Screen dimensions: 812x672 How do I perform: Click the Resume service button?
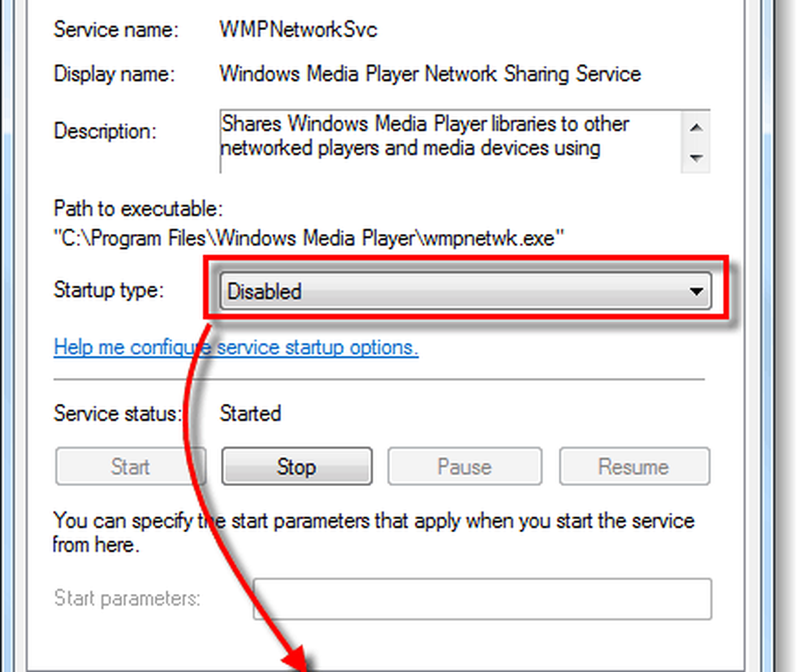pyautogui.click(x=633, y=467)
